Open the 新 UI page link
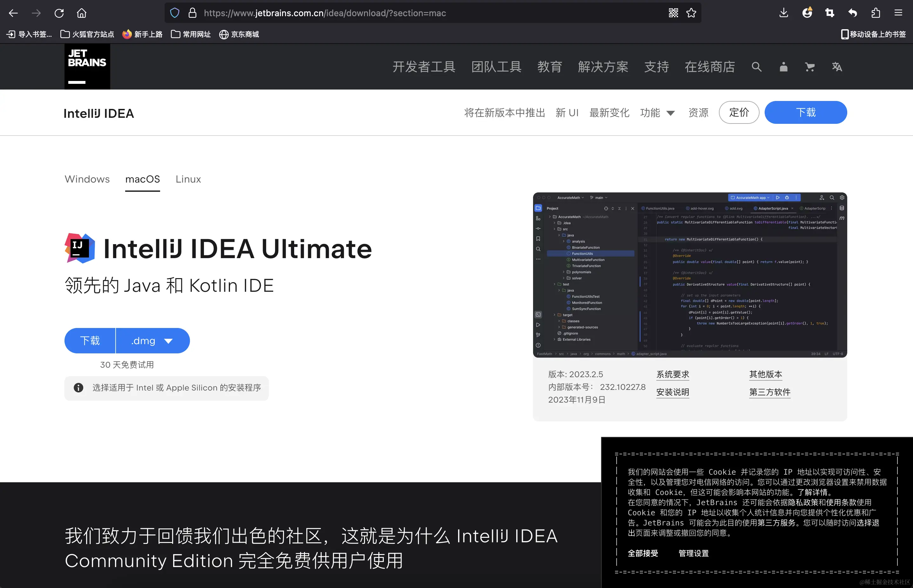Screen dimensions: 913x588 [567, 113]
